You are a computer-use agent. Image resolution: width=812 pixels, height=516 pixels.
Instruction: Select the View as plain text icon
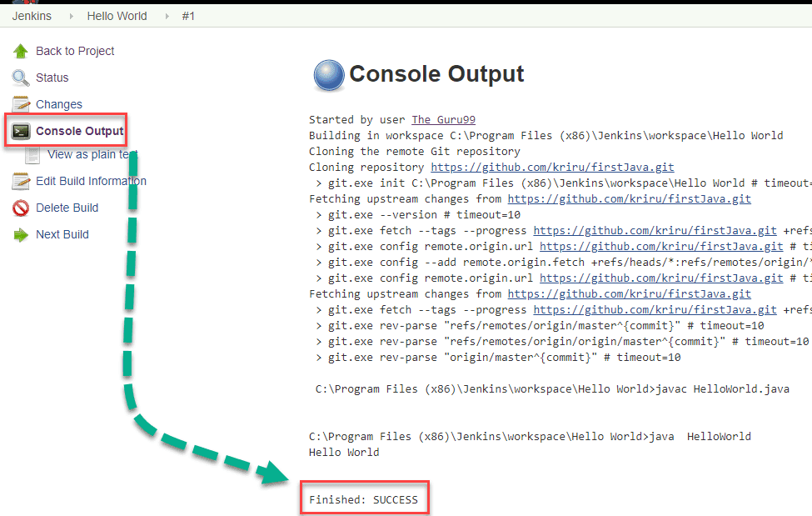(32, 154)
